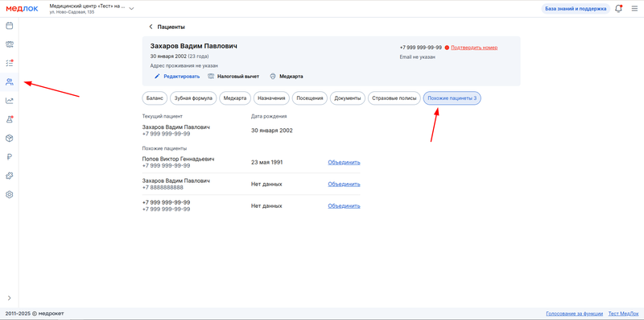644x320 pixels.
Task: Open the analytics chart sidebar icon
Action: point(9,101)
